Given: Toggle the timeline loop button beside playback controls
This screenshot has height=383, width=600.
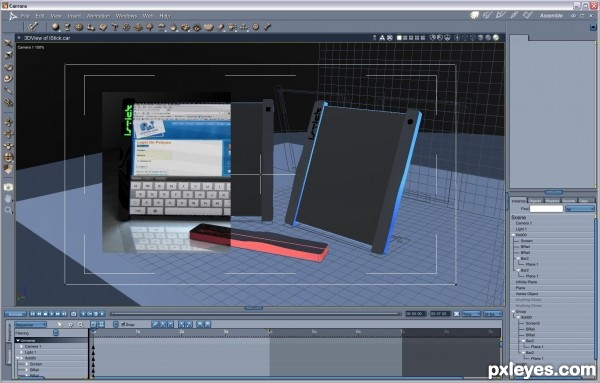Looking at the screenshot, I should (73, 314).
